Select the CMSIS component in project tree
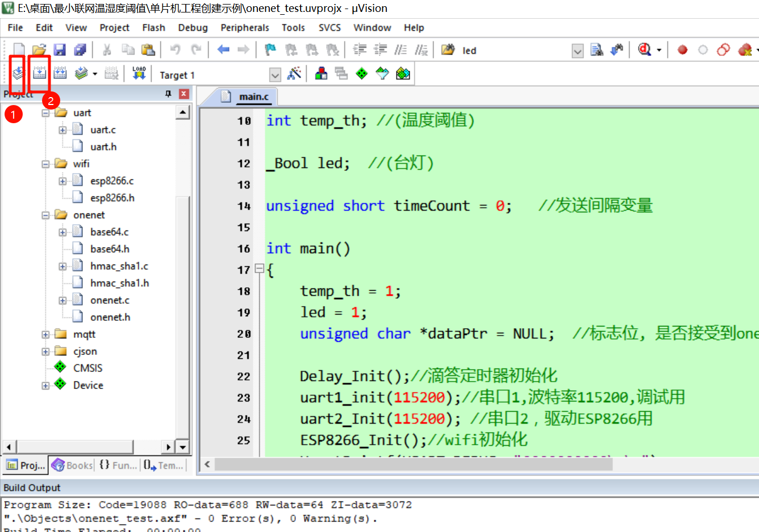The height and width of the screenshot is (532, 759). coord(88,368)
